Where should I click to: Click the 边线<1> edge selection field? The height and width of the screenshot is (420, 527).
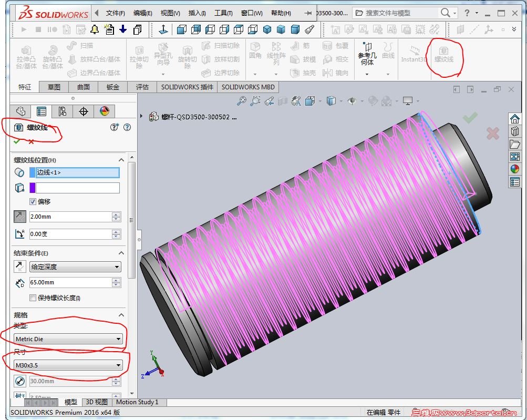[x=78, y=172]
